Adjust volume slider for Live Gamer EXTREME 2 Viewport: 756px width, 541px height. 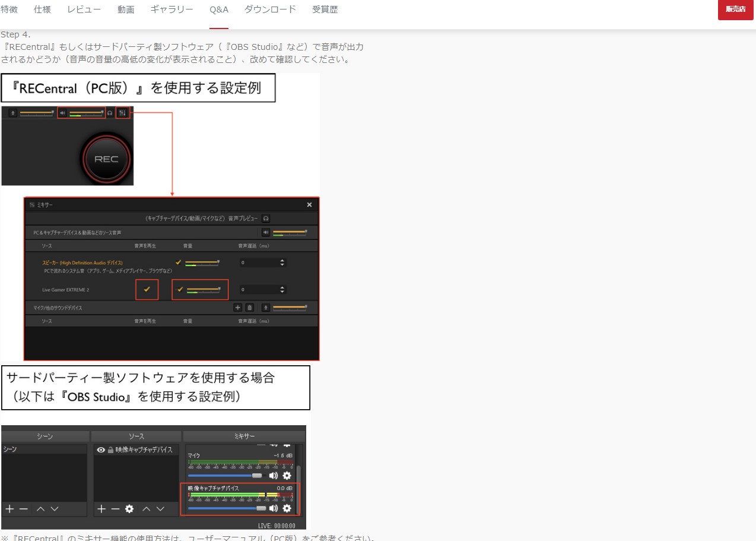point(204,289)
